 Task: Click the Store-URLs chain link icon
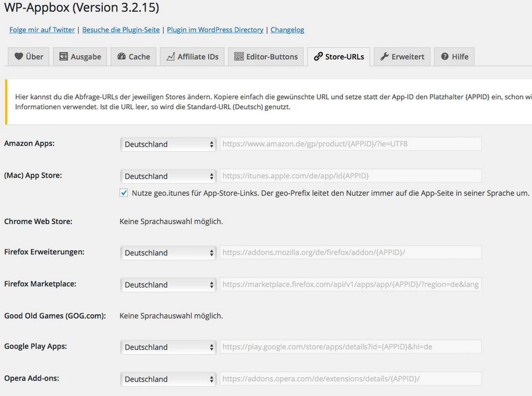(x=318, y=56)
